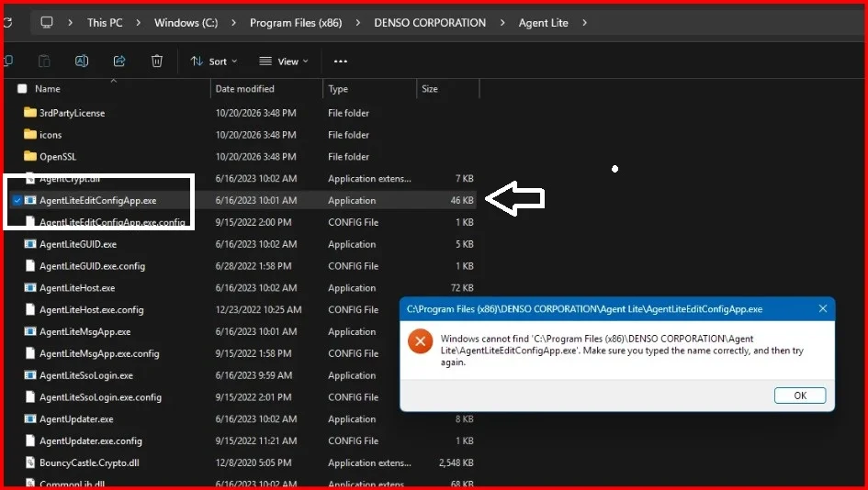Expand the chevron after This PC
Screen dimensions: 868x490
click(x=139, y=23)
